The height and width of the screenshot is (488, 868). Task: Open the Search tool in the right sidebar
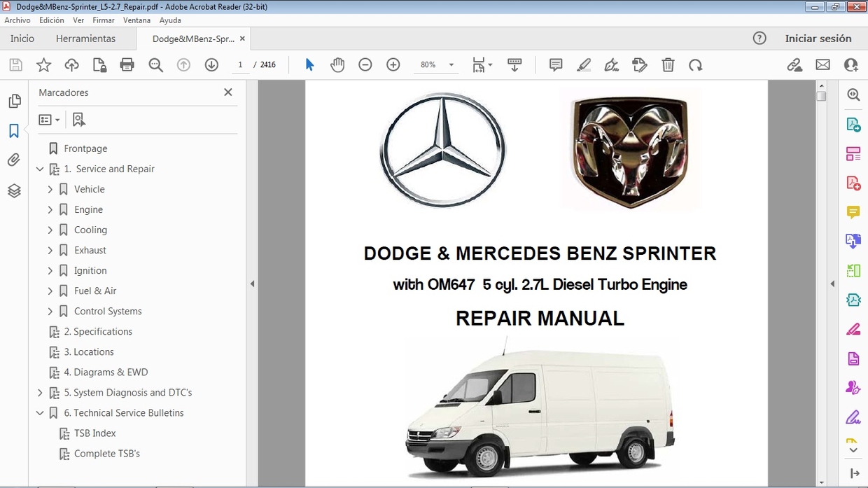(x=853, y=95)
